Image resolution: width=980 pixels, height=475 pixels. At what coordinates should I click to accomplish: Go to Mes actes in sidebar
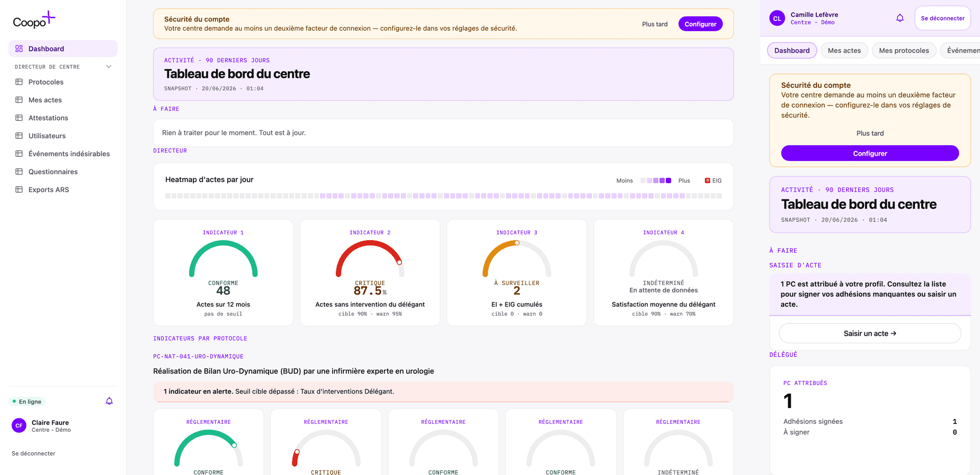[63, 100]
